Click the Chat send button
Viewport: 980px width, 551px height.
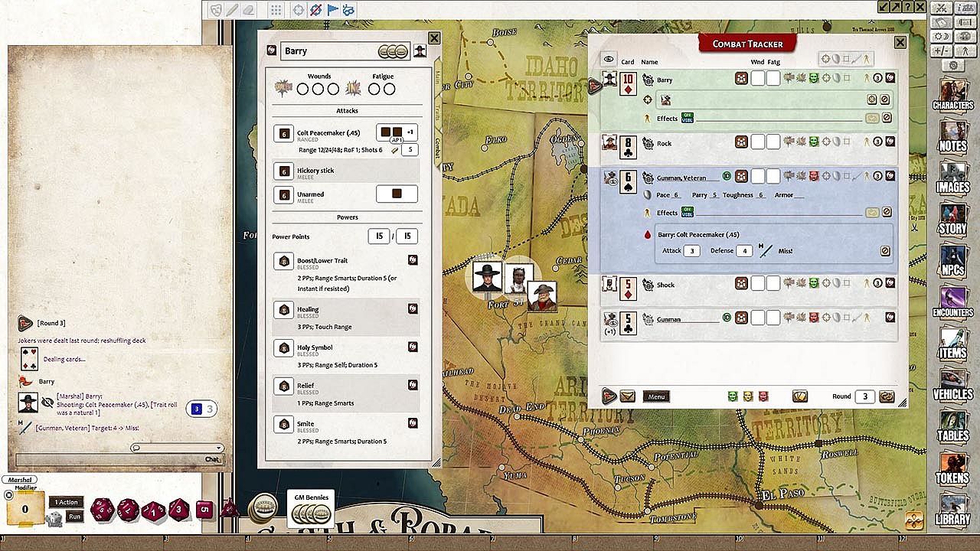point(212,459)
